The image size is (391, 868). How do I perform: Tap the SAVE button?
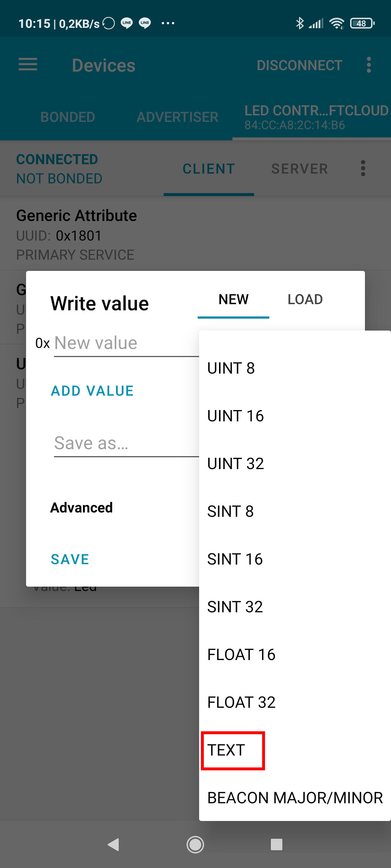click(x=70, y=559)
